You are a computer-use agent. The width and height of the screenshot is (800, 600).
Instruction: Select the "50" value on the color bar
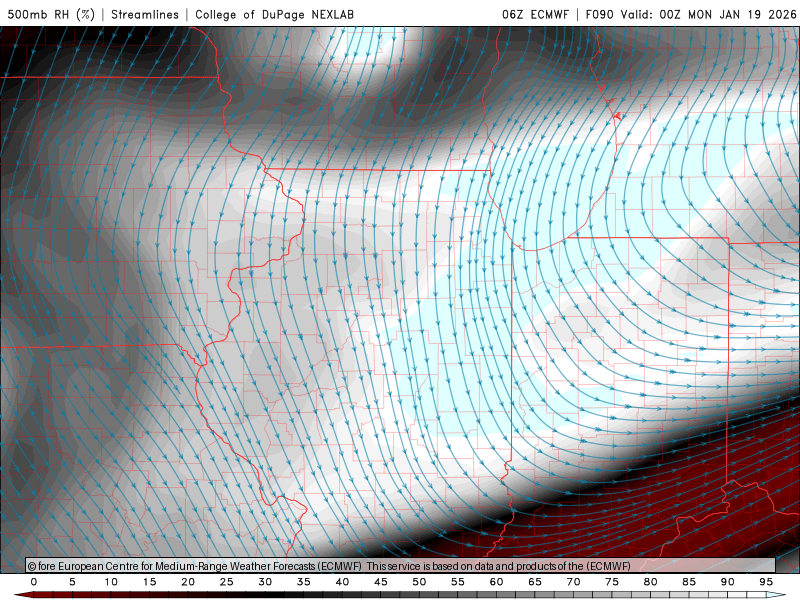click(419, 582)
